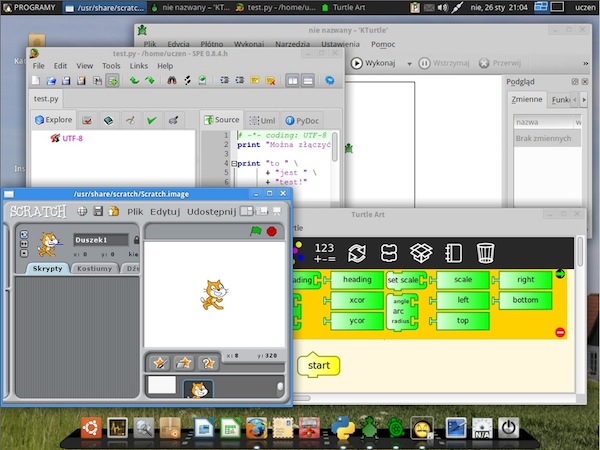
Task: Choose new sprite from file in Scratch
Action: tap(184, 362)
